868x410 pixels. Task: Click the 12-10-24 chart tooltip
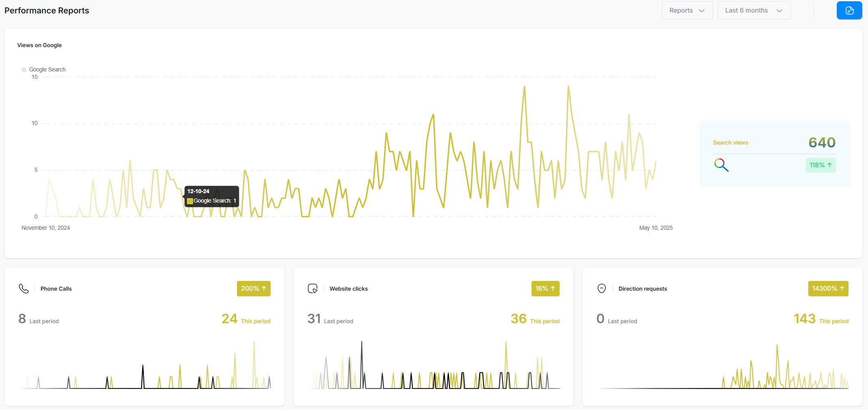click(211, 196)
